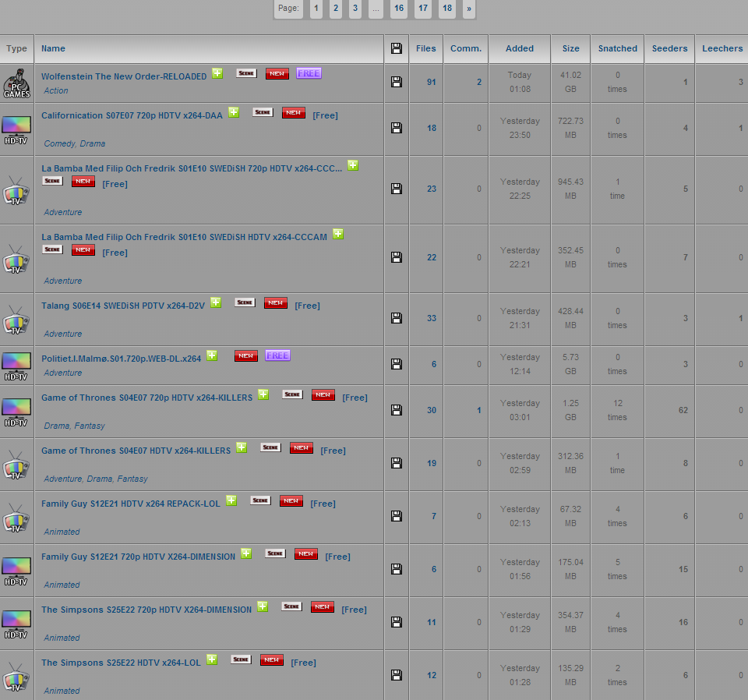Go to page 3 of results
748x700 pixels.
[x=355, y=8]
